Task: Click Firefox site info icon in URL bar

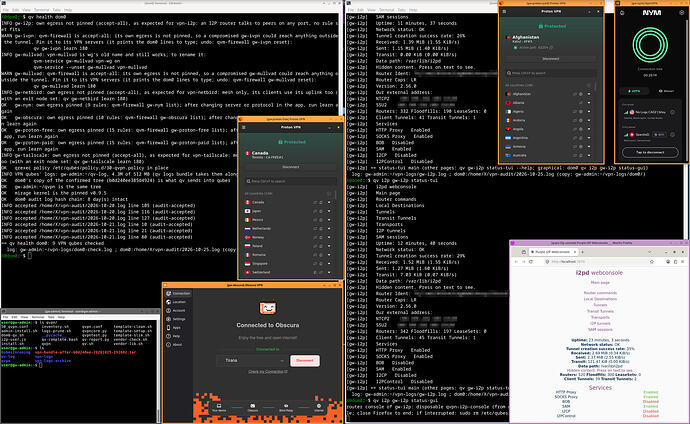Action: click(x=547, y=261)
